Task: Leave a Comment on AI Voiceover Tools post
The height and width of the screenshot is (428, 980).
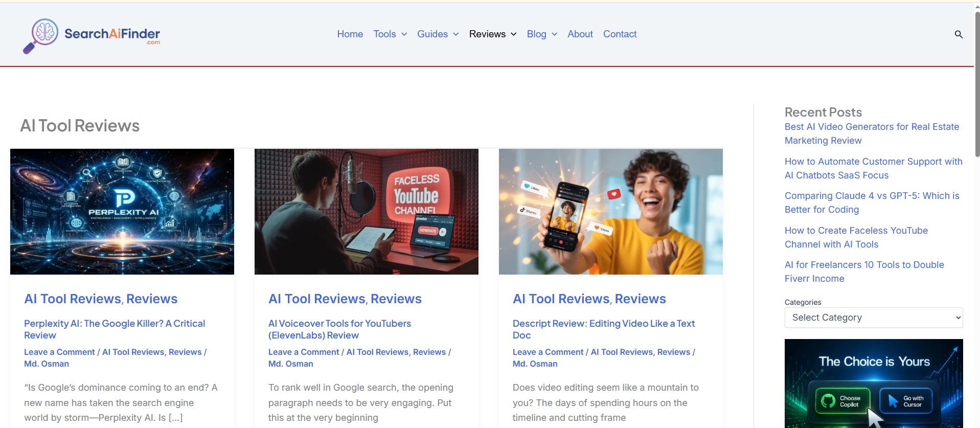Action: 304,352
